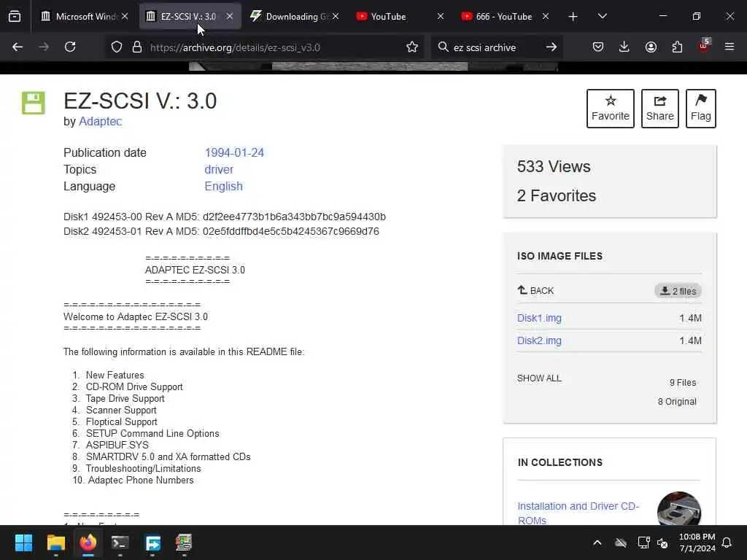This screenshot has height=560, width=747.
Task: Open the uBlock extension icon with badge
Action: 704,46
